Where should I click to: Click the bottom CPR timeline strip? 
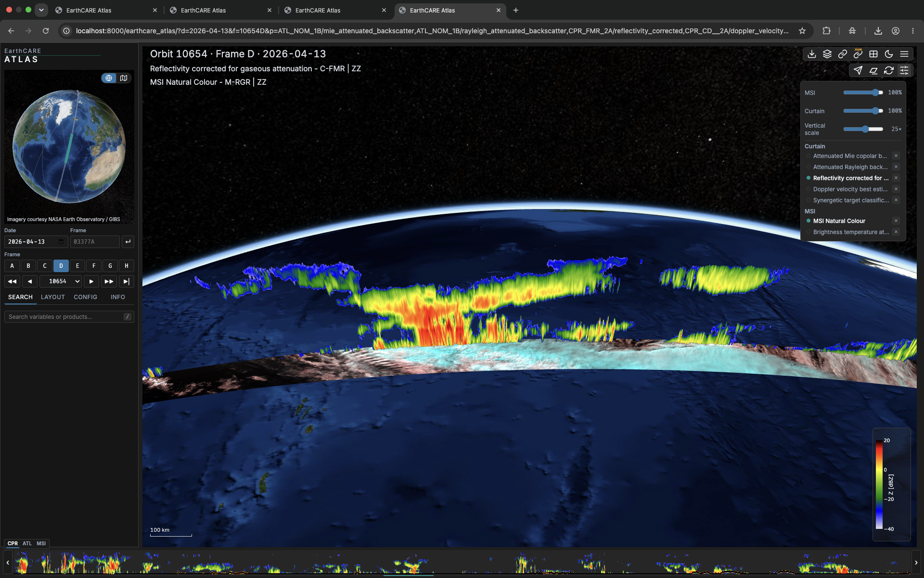[x=462, y=563]
